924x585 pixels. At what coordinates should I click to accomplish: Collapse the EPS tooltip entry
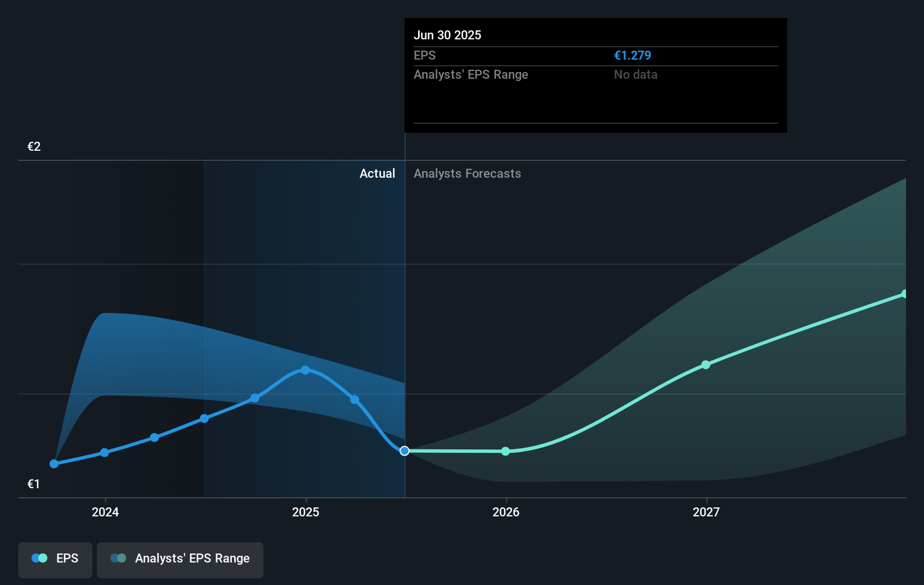tap(425, 55)
